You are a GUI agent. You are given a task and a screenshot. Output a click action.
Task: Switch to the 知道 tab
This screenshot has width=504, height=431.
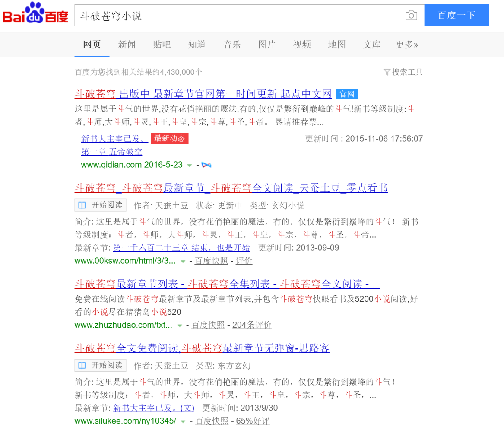pyautogui.click(x=197, y=45)
